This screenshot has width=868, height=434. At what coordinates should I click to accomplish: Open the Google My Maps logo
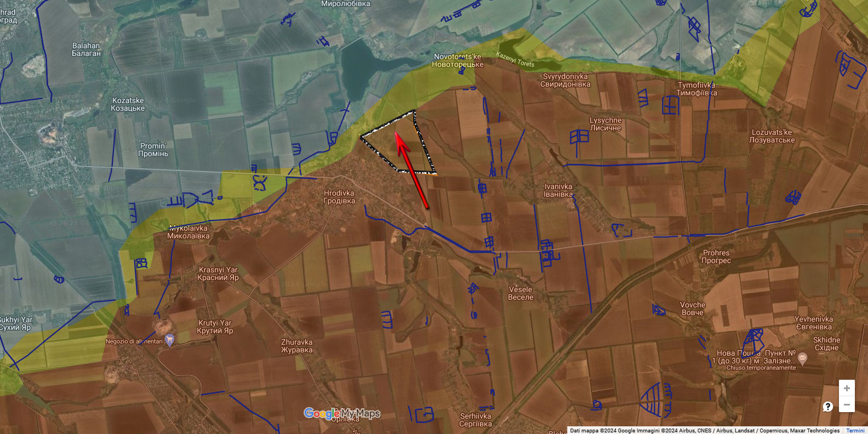click(342, 413)
